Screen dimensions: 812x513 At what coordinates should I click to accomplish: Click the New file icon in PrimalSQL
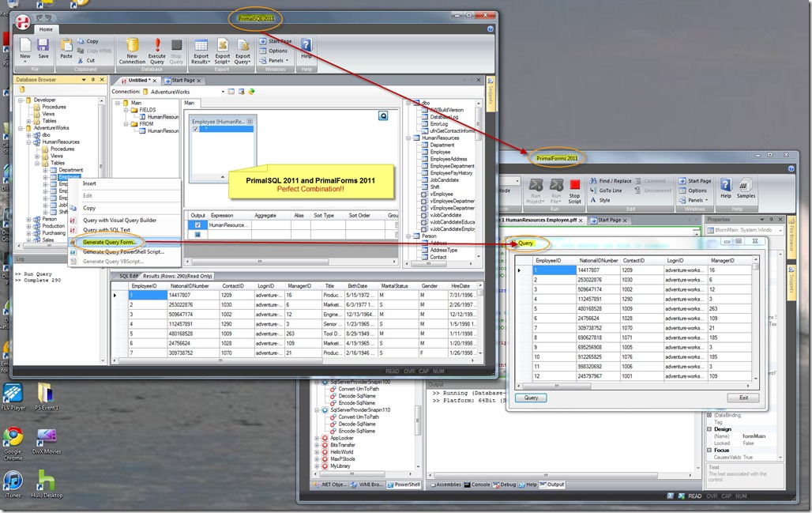24,45
